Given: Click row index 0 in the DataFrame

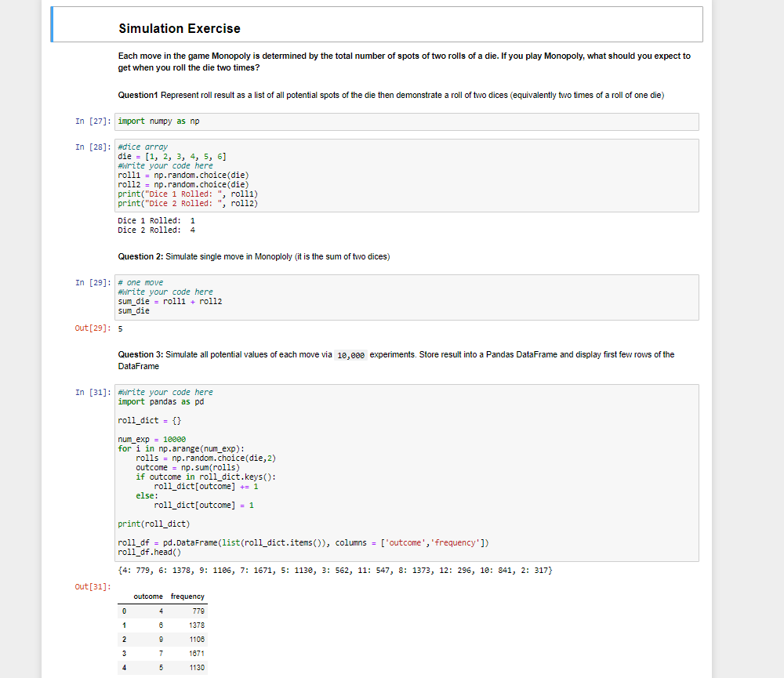Looking at the screenshot, I should pyautogui.click(x=124, y=611).
